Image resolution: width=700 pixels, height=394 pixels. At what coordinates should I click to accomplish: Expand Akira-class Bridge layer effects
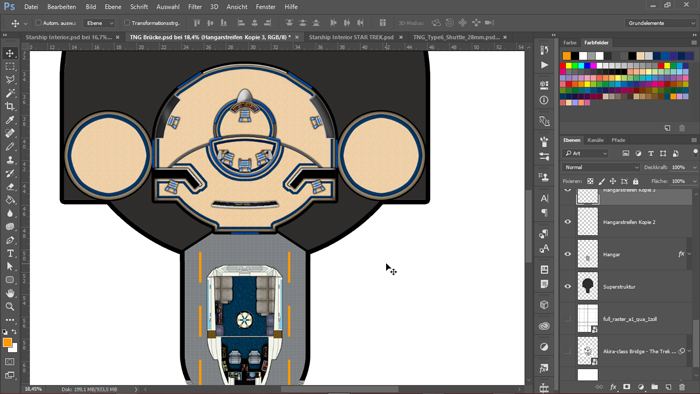click(x=690, y=351)
